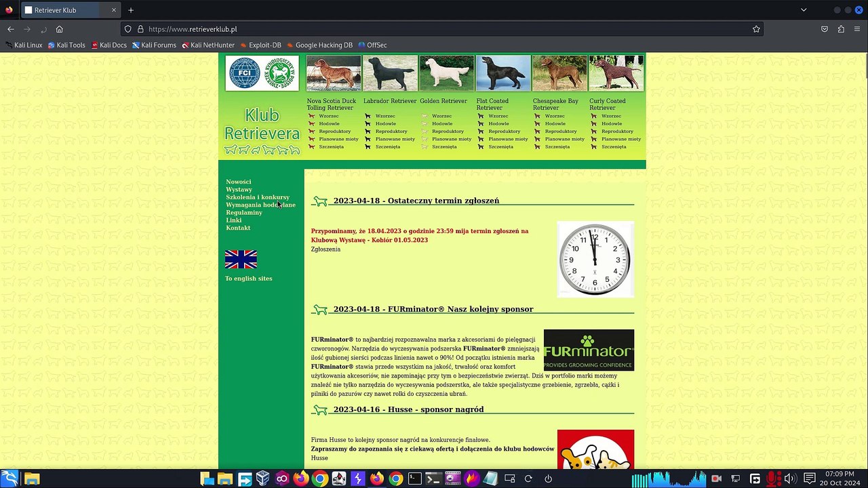Open the Kontakt menu item

tap(238, 228)
